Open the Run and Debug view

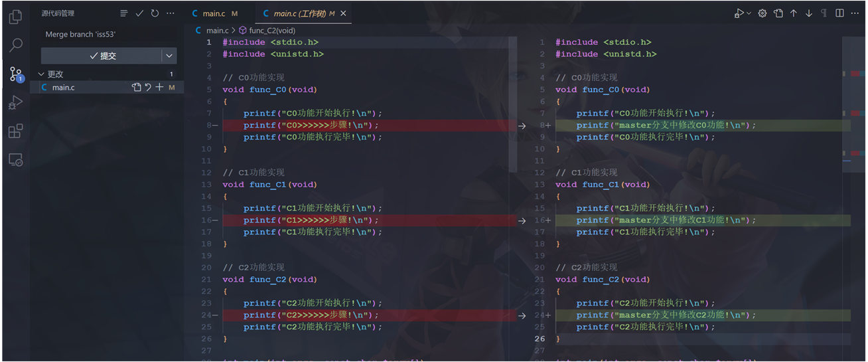click(x=15, y=102)
